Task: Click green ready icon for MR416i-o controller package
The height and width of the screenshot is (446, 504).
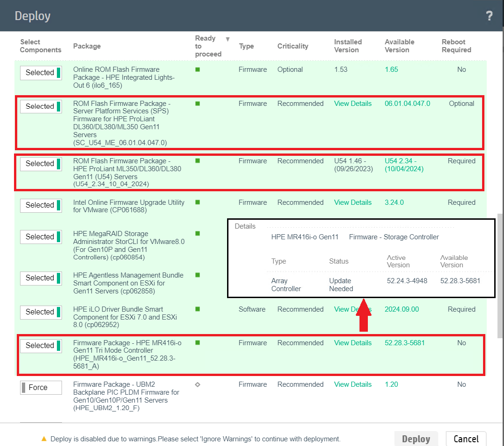Action: (x=198, y=343)
